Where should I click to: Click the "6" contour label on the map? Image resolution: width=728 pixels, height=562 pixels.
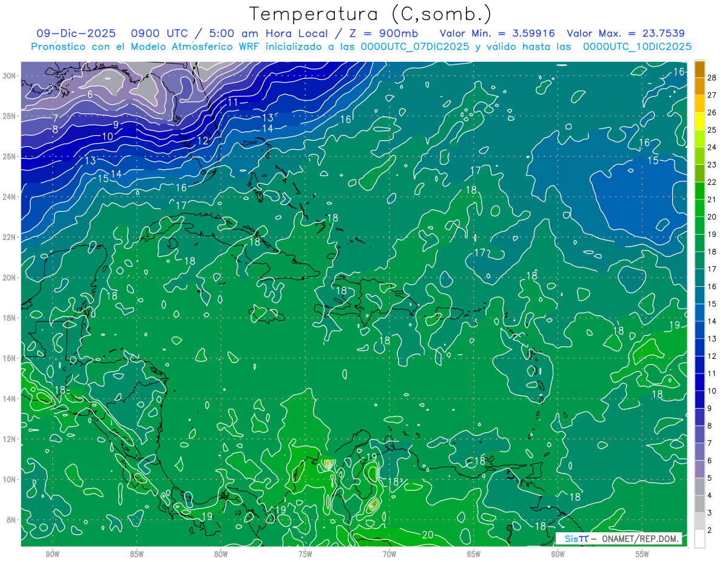[x=90, y=95]
